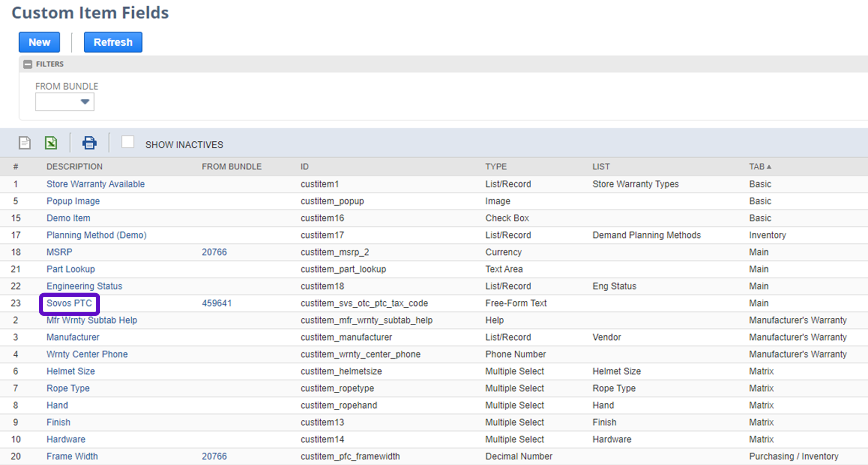Screen dimensions: 868x465
Task: Click the Helmet Size field link
Action: click(x=70, y=371)
